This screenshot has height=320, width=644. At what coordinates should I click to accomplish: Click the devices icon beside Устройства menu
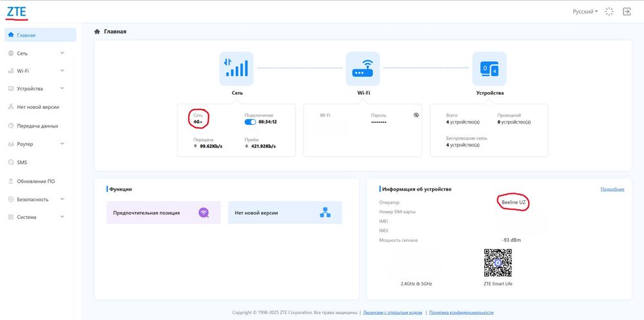point(11,89)
